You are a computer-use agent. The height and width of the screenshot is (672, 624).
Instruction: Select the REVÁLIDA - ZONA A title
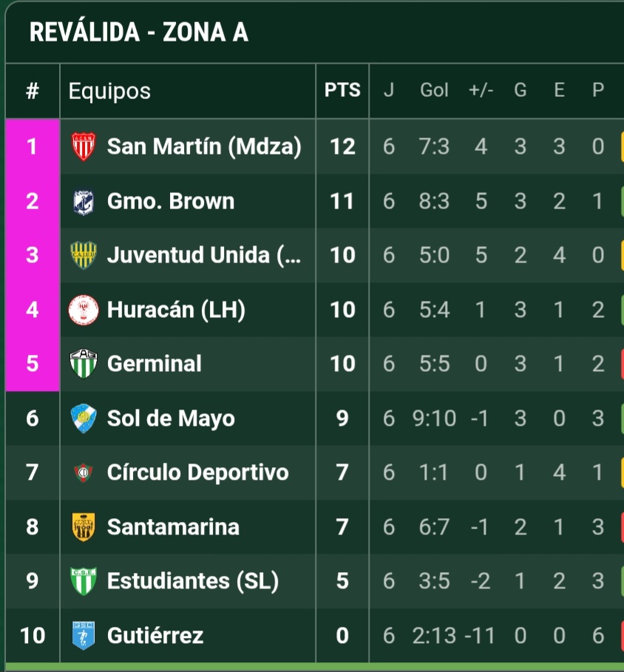[139, 32]
